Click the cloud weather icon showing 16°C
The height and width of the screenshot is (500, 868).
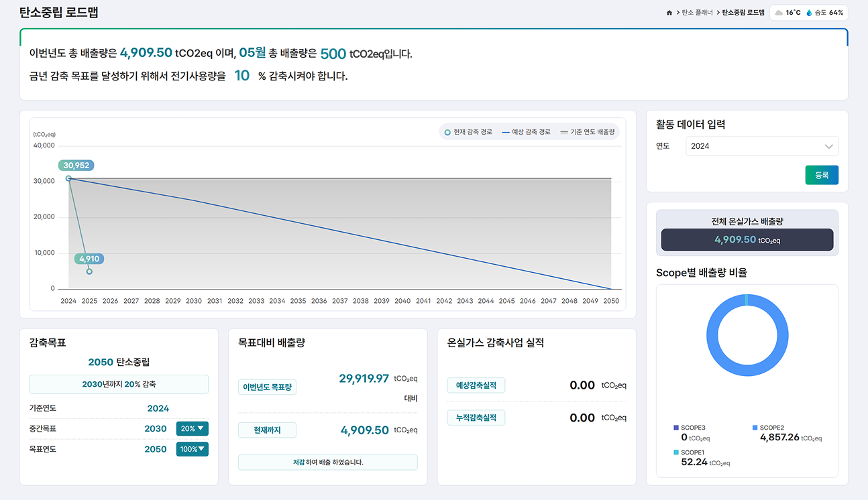pos(780,11)
